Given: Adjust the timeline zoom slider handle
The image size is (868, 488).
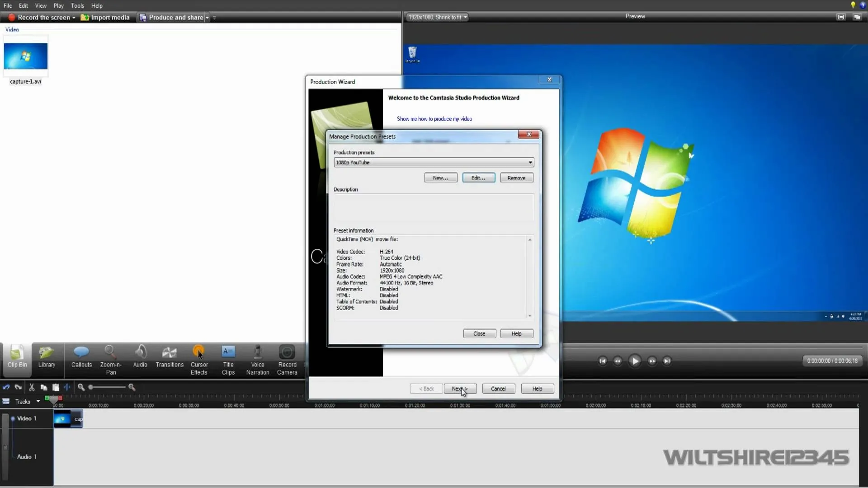Looking at the screenshot, I should coord(91,387).
